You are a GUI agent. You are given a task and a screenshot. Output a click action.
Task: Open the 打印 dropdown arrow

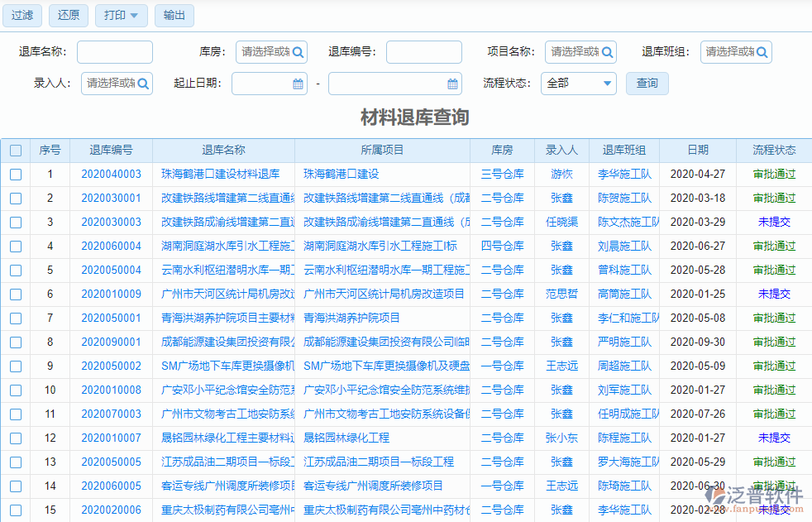tap(135, 16)
